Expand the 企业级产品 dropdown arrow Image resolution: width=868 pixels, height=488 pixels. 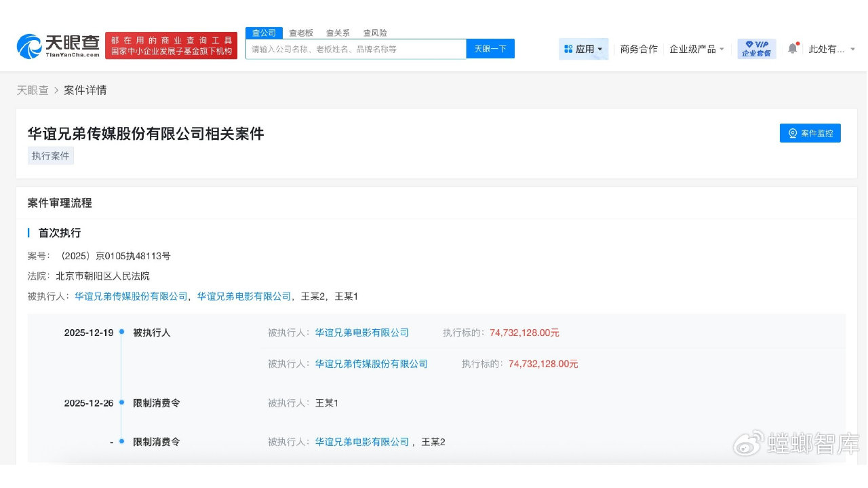pyautogui.click(x=721, y=50)
